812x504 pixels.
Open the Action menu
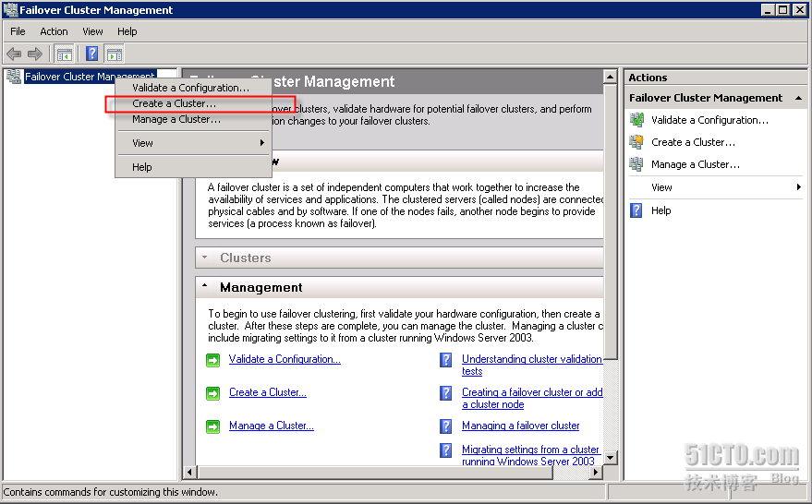point(54,31)
